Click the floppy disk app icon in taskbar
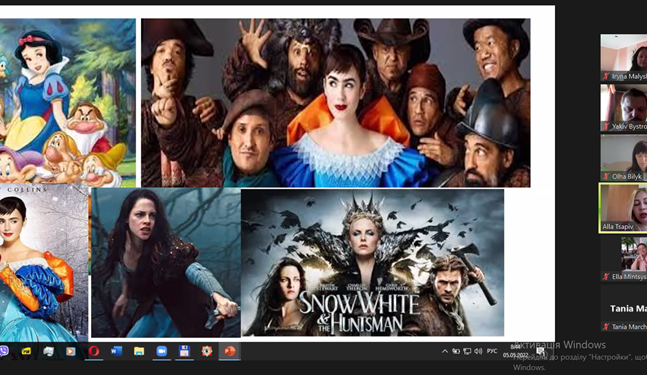This screenshot has height=375, width=647. (184, 351)
